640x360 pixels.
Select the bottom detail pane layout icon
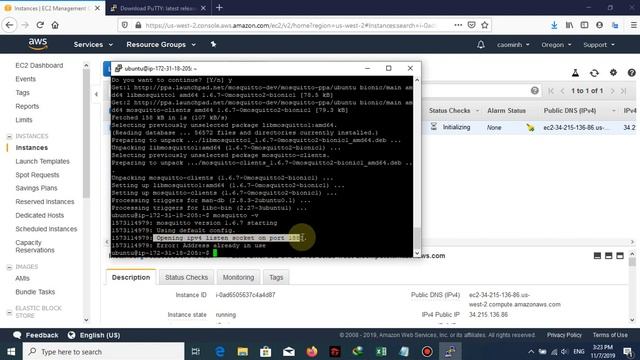pos(597,256)
